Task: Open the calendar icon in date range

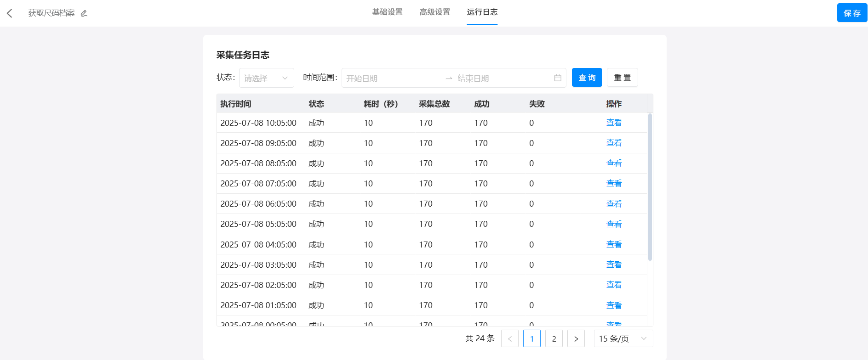Action: click(x=558, y=78)
